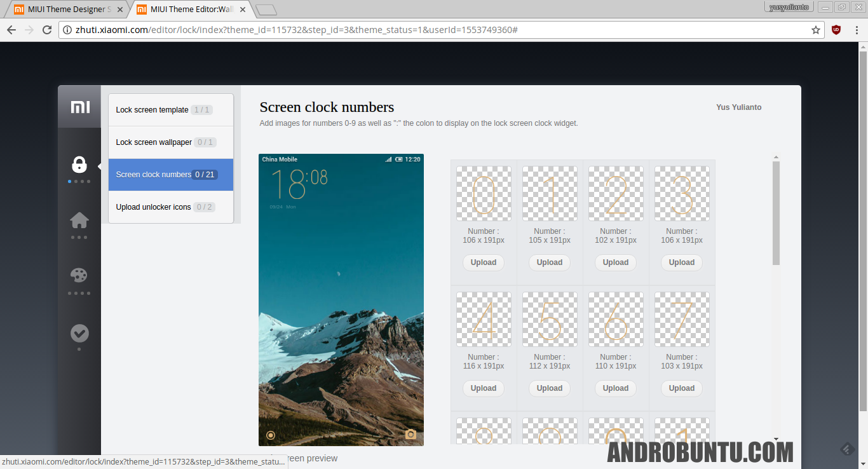The image size is (868, 469).
Task: Click the browser back arrow icon
Action: coord(11,29)
